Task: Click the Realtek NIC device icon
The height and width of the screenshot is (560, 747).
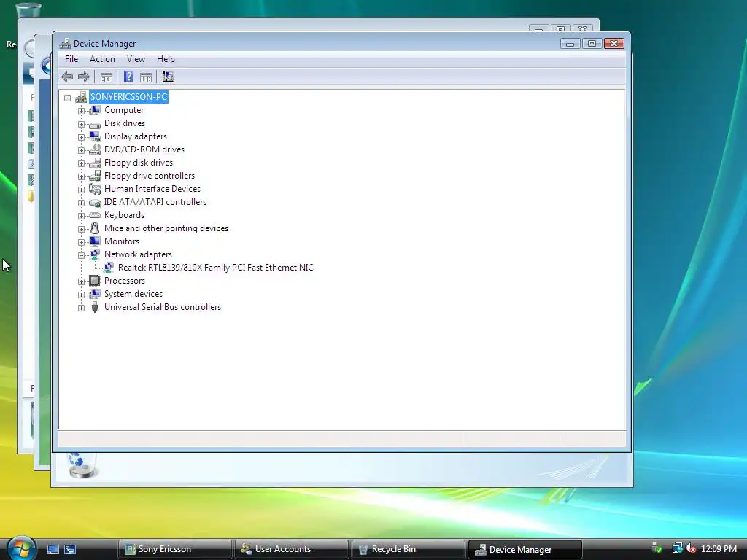Action: 109,268
